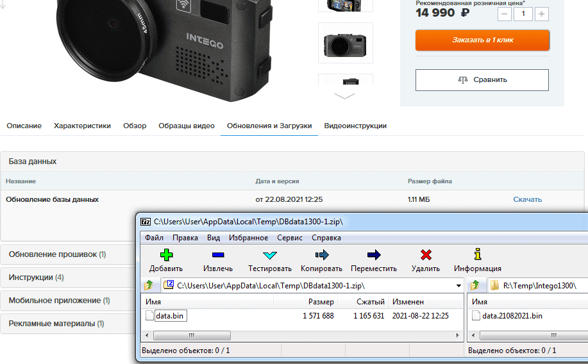Sort by the Сжатый column header

(363, 302)
